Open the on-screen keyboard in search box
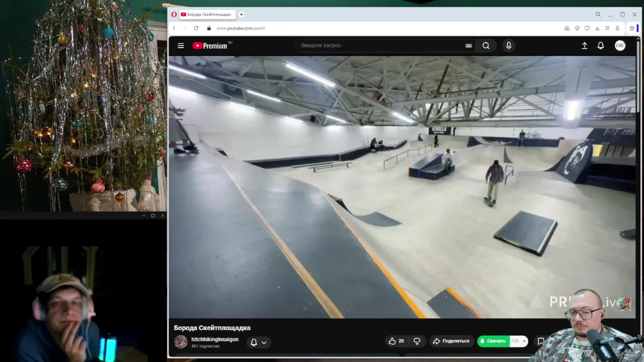This screenshot has width=644, height=362. point(468,45)
